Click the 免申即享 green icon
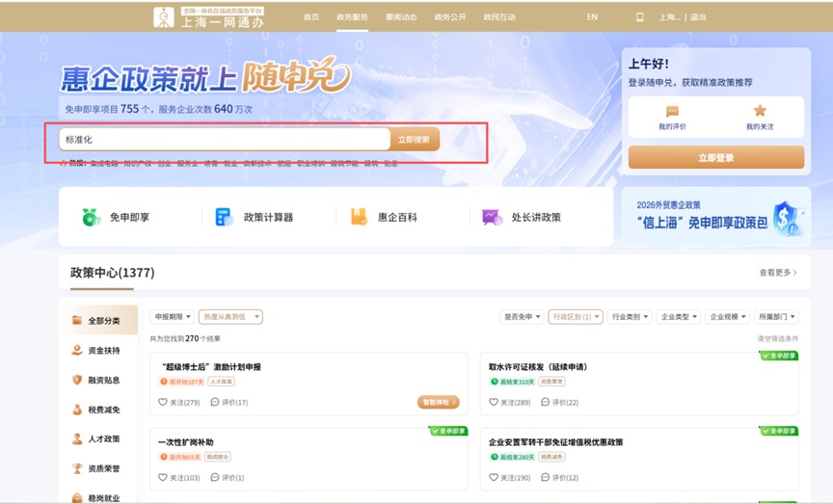This screenshot has width=833, height=504. [91, 218]
